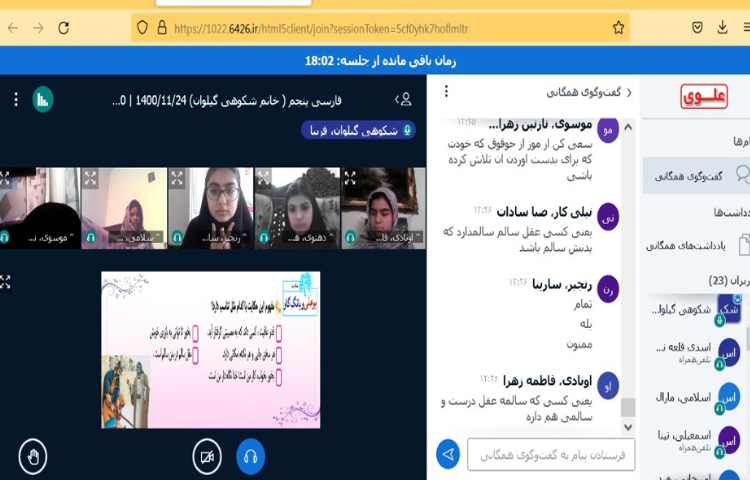The image size is (750, 480).
Task: Save page to Pocket
Action: pos(697,28)
